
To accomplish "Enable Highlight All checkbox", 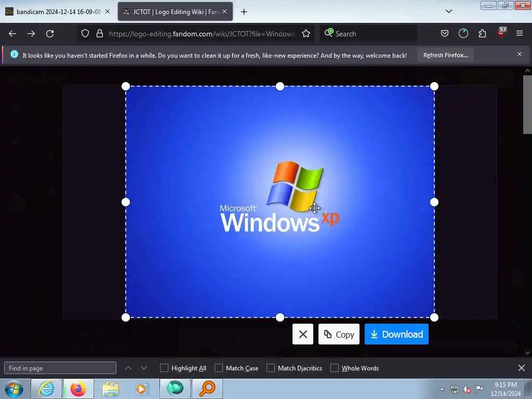I will tap(164, 368).
